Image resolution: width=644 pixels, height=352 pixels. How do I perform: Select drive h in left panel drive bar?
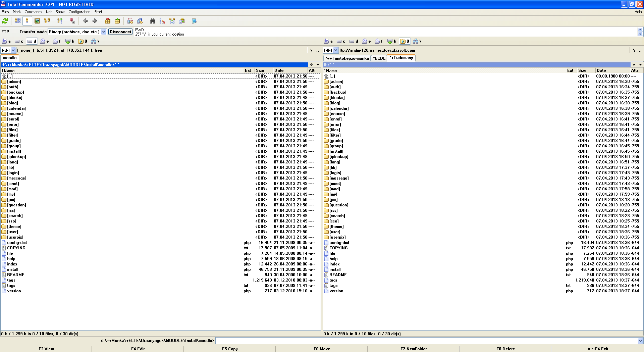tap(70, 41)
